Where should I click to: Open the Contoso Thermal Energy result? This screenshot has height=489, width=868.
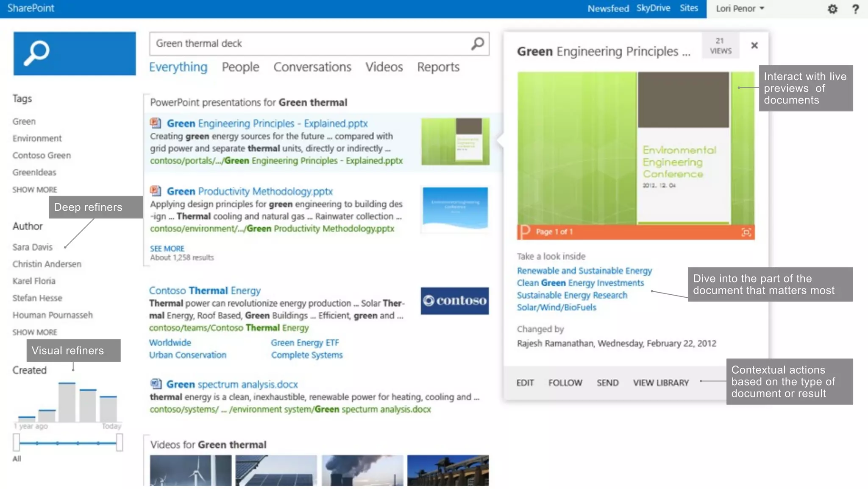[205, 291]
